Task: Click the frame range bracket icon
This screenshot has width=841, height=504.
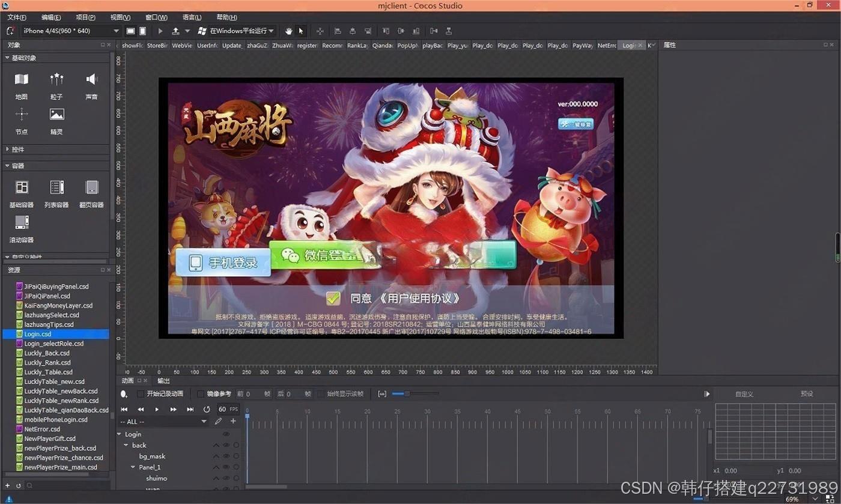Action: [x=382, y=394]
